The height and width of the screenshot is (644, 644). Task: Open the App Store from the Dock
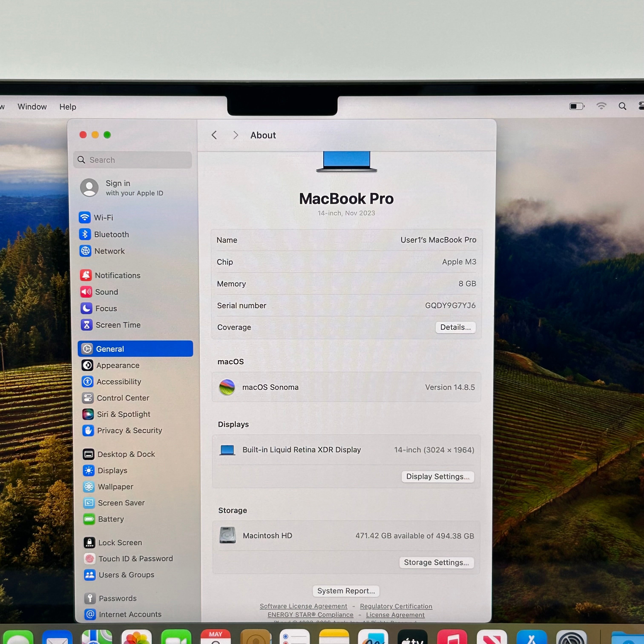coord(532,637)
